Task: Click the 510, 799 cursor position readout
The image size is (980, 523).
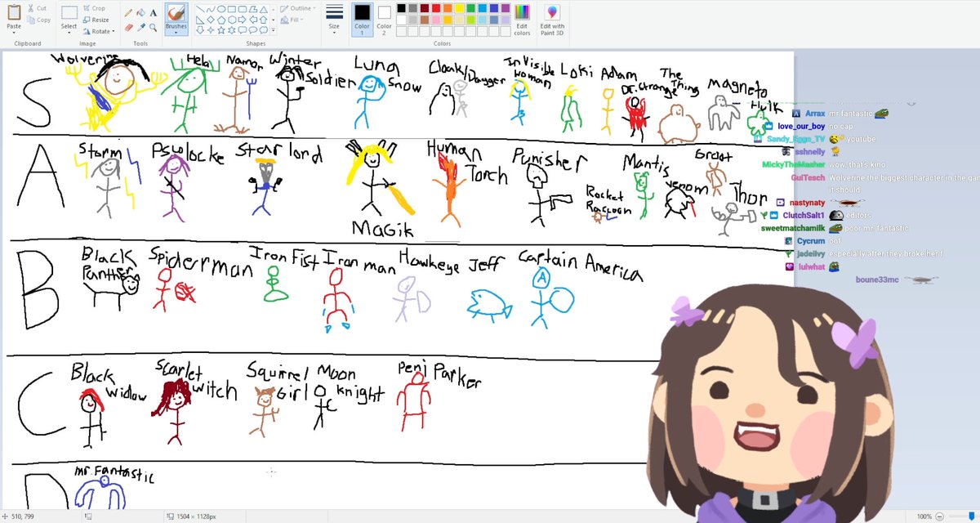Action: click(22, 516)
